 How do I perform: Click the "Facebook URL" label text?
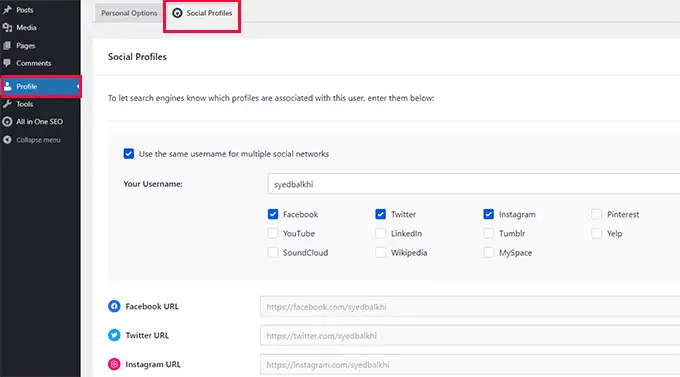[152, 306]
